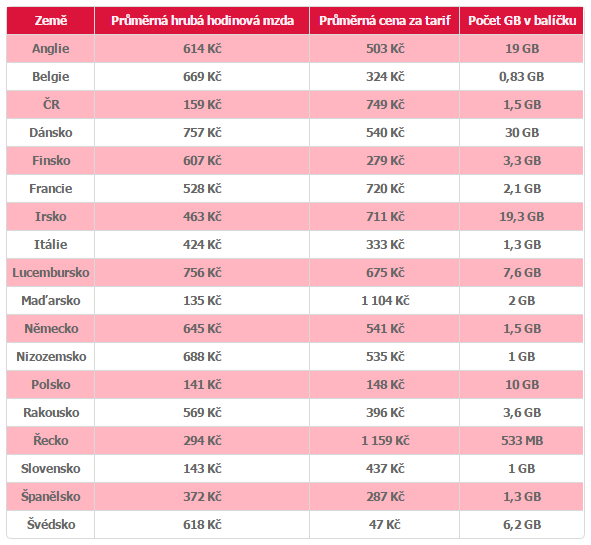Click the Země column header
Viewport: 591px width, 545px height.
(51, 20)
